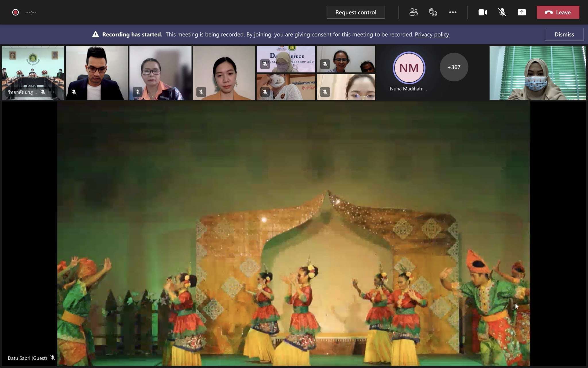This screenshot has height=368, width=588.
Task: Open the reactions and raise hand icon
Action: [x=433, y=12]
